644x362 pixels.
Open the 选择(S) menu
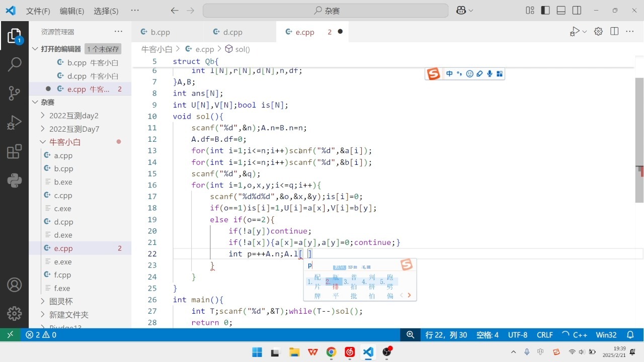(x=106, y=11)
